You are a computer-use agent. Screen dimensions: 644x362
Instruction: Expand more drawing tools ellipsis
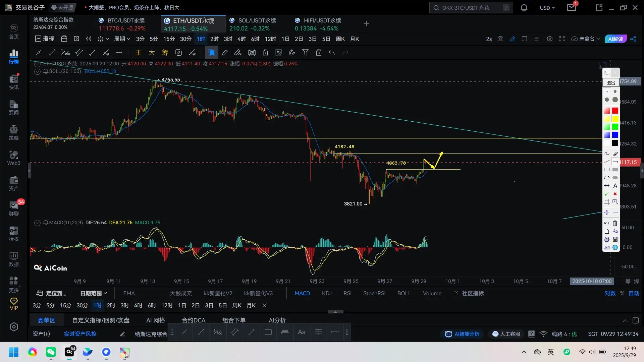click(119, 53)
